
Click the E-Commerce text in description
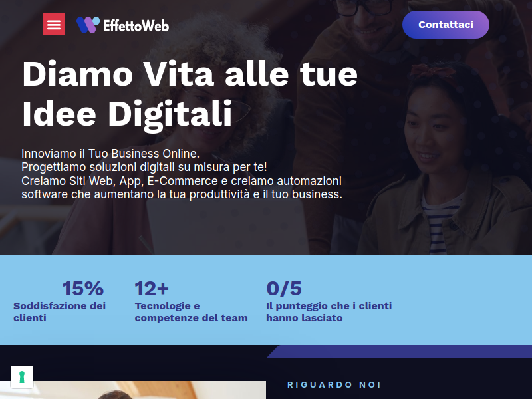pyautogui.click(x=182, y=181)
